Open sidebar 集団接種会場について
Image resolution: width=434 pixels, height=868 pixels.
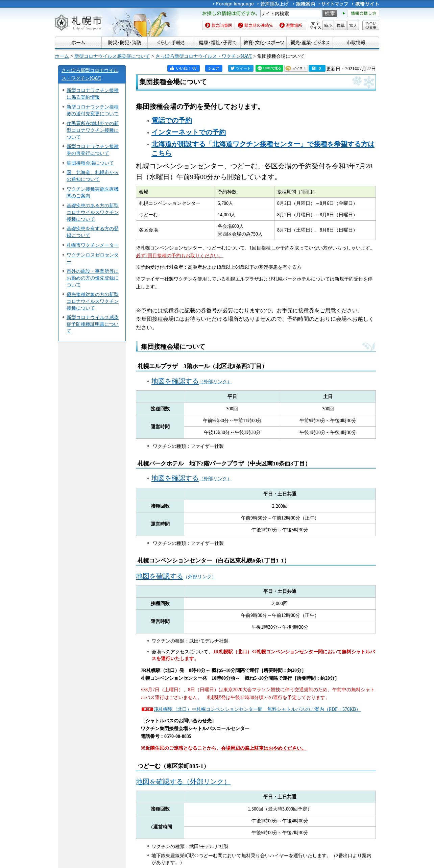pyautogui.click(x=90, y=163)
